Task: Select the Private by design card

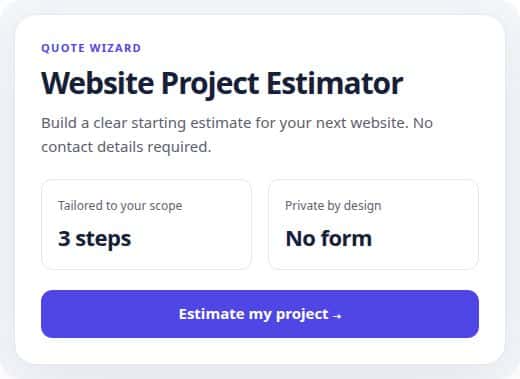Action: (373, 224)
